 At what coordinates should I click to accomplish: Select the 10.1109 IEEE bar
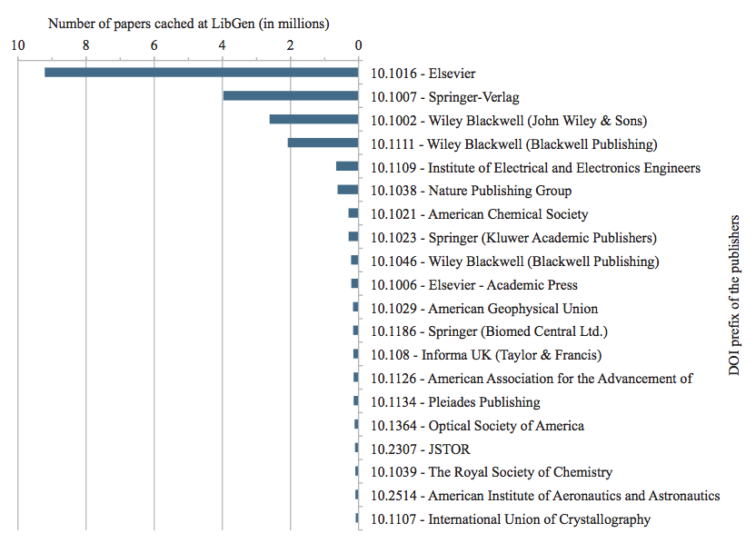[x=347, y=166]
